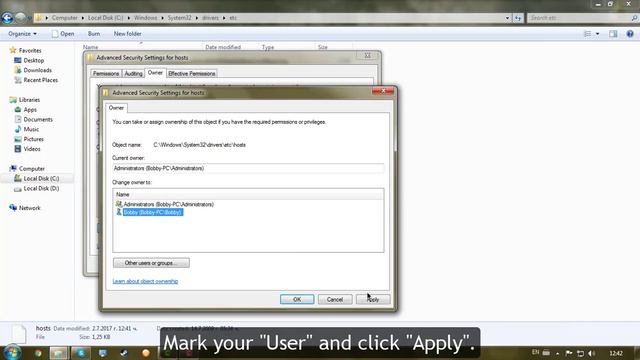Switch to Effective Permissions tab in back dialog
This screenshot has height=360, width=640.
[x=191, y=73]
